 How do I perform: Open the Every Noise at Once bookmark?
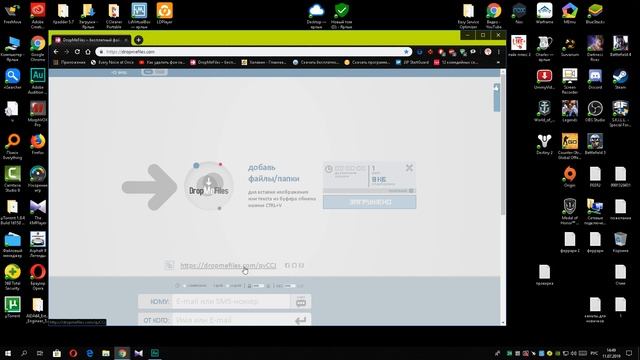point(112,62)
